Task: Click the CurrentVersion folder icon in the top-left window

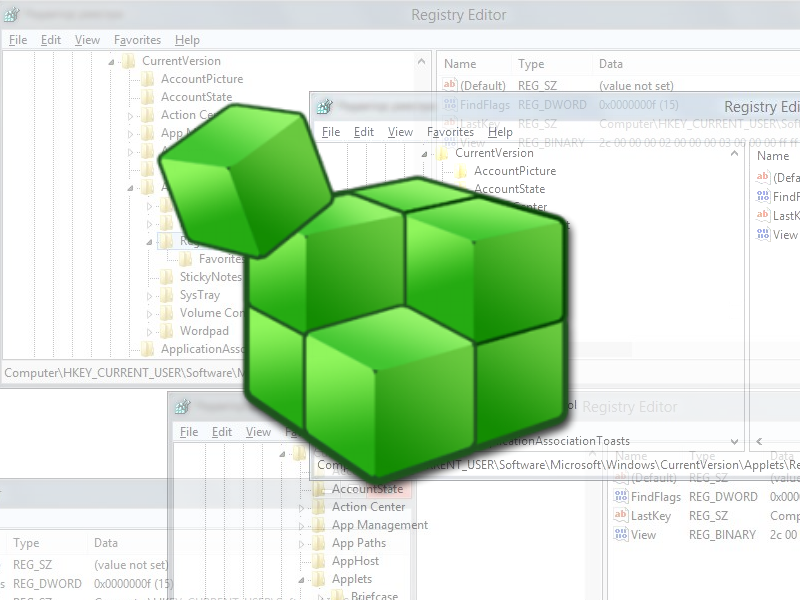Action: tap(129, 61)
